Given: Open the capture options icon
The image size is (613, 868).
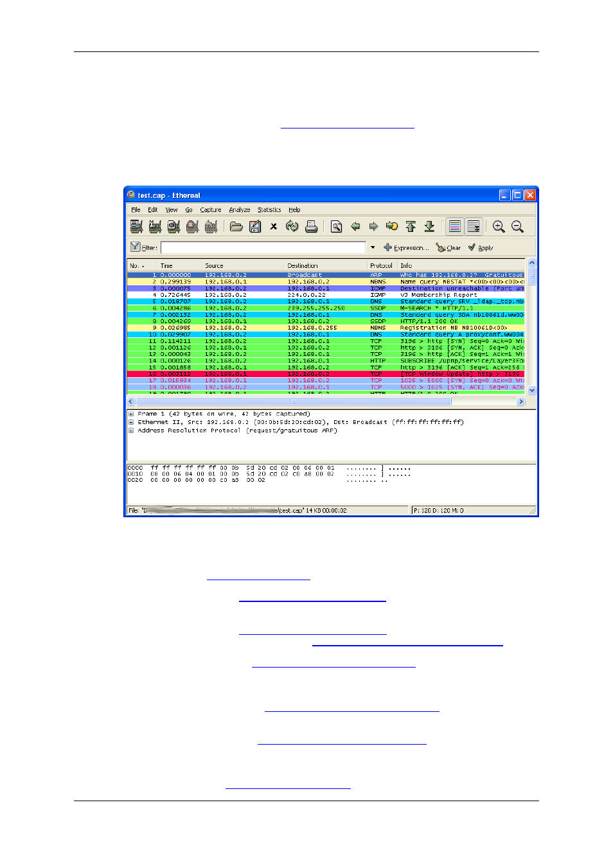Looking at the screenshot, I should pos(155,226).
